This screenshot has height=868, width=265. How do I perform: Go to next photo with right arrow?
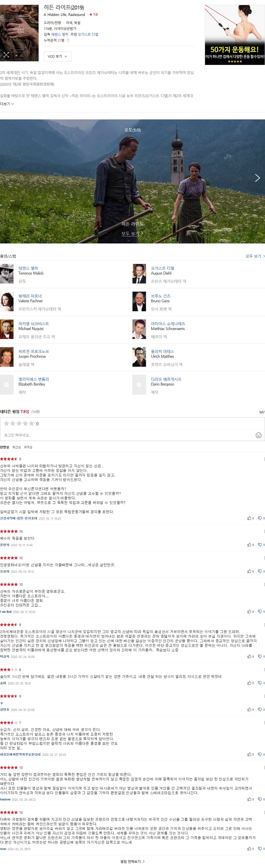257,177
